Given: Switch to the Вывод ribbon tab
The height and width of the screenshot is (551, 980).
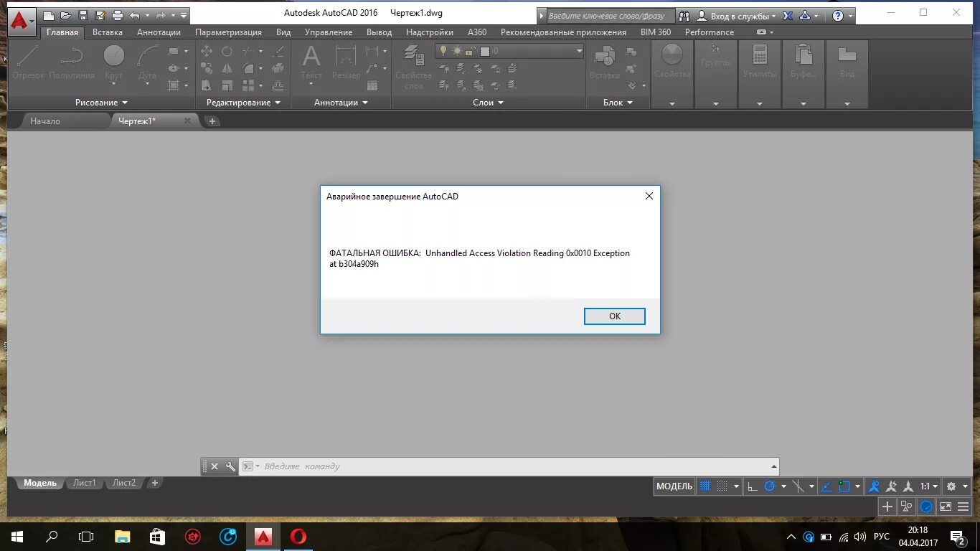Looking at the screenshot, I should coord(379,32).
